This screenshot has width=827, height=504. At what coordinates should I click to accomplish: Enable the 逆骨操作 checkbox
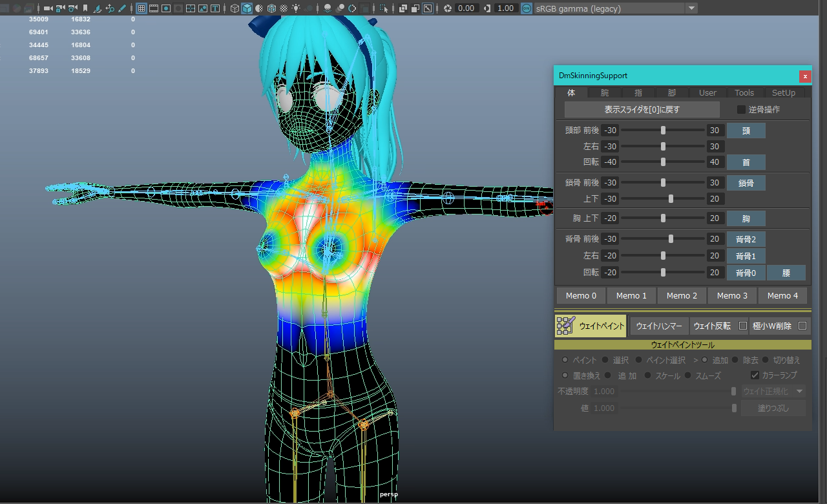(741, 109)
